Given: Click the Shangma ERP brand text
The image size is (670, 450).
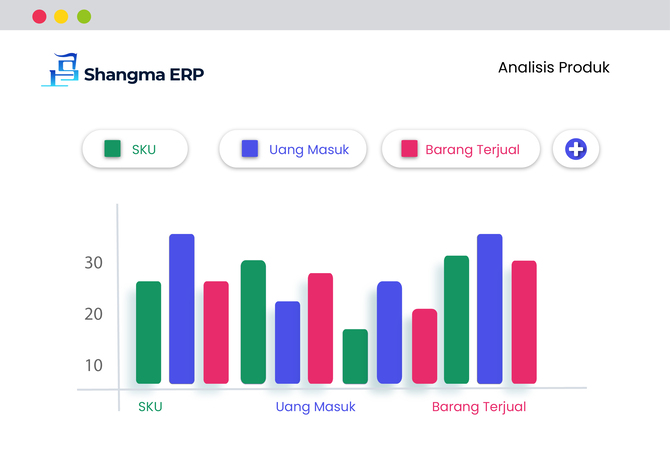Looking at the screenshot, I should 144,74.
